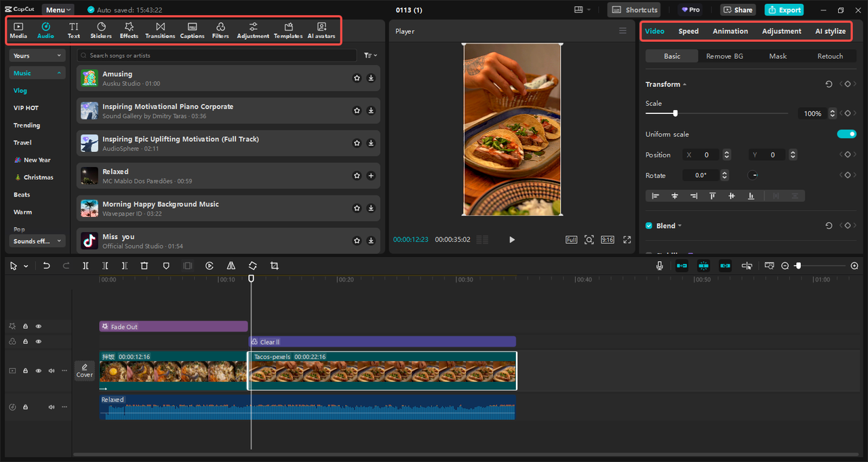Click the microphone record voiceover icon
868x462 pixels.
point(659,266)
